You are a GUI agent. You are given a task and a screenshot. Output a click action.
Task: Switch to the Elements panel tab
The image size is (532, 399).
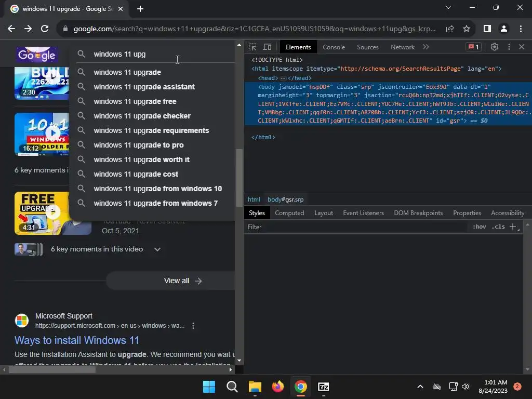point(298,47)
